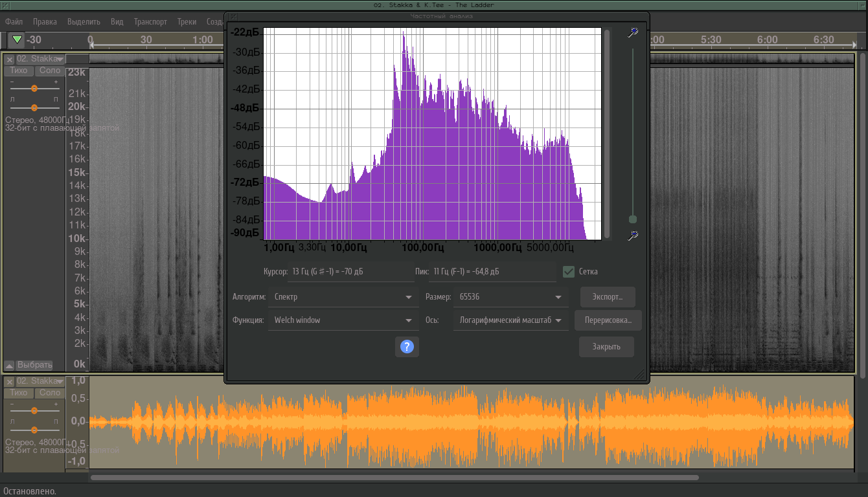Solo the waveform track with Соло

click(x=49, y=393)
